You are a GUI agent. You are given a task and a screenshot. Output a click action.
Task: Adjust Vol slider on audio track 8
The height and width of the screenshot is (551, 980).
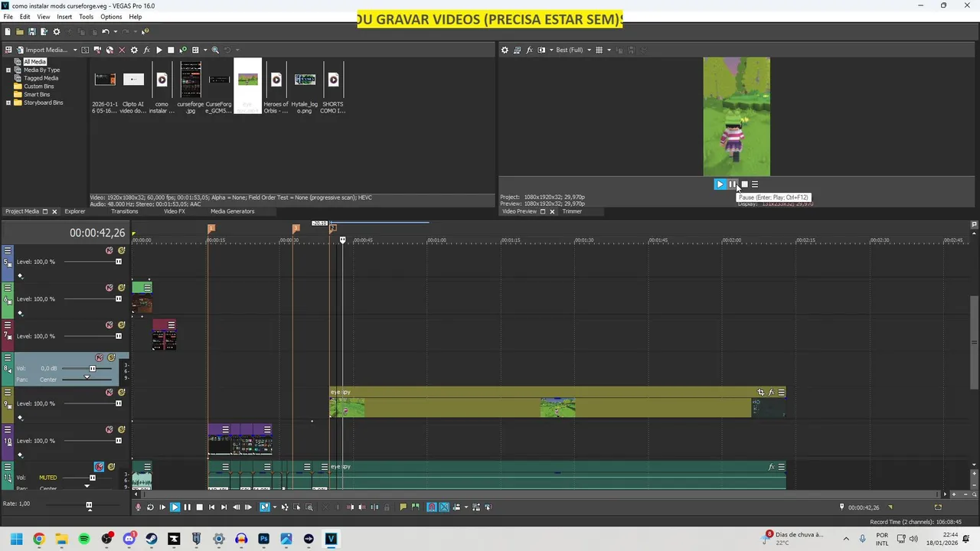(93, 368)
